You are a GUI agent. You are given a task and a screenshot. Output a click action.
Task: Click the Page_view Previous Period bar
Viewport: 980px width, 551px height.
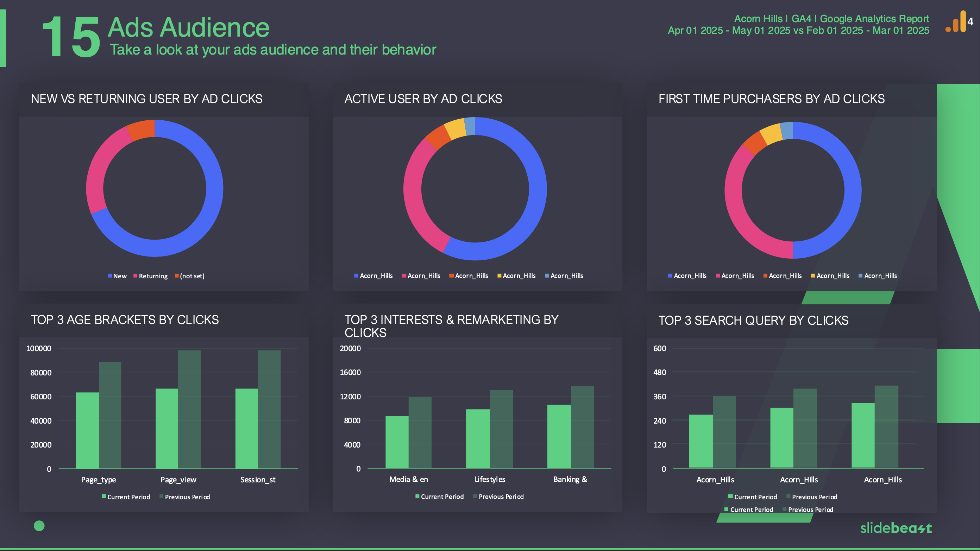point(189,410)
